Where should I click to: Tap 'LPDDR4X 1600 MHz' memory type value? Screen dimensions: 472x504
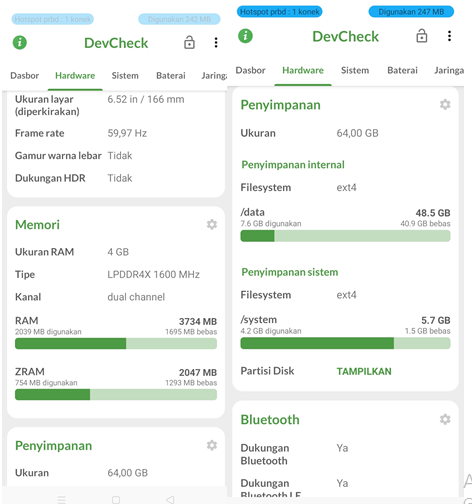click(x=153, y=274)
